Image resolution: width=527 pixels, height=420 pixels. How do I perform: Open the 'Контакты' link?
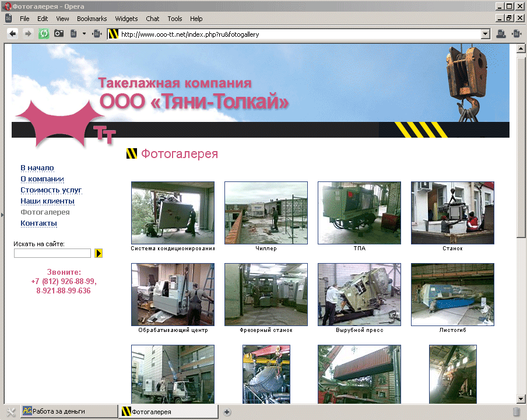[x=38, y=223]
